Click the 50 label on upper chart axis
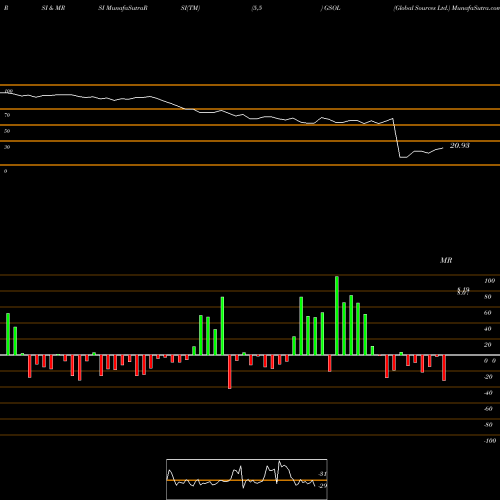 click(x=7, y=131)
